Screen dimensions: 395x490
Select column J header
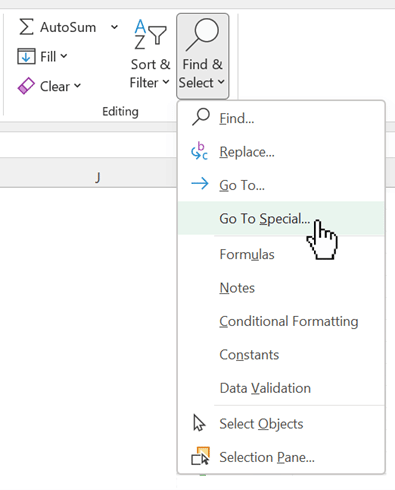point(97,177)
